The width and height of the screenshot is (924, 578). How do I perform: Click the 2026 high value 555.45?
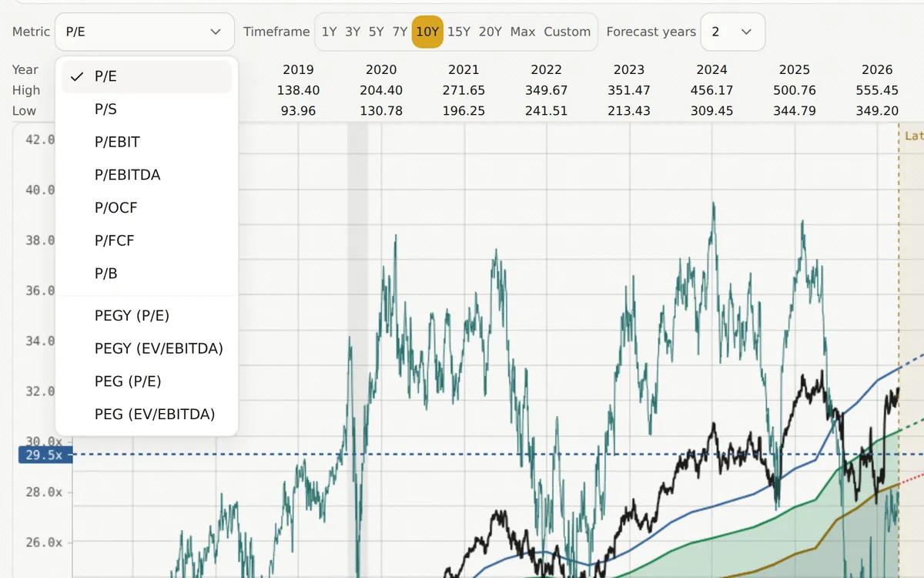(x=877, y=90)
